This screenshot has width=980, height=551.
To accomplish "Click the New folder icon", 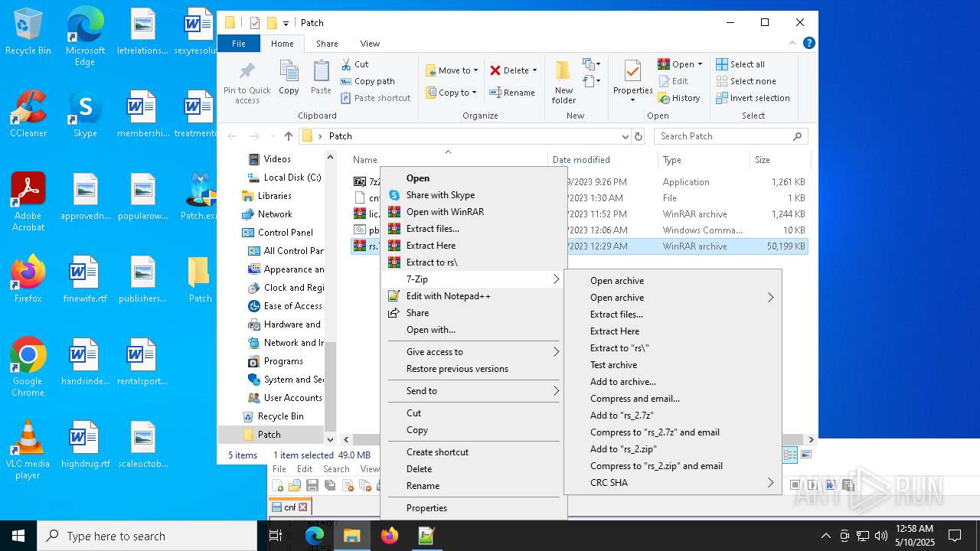I will pos(563,71).
